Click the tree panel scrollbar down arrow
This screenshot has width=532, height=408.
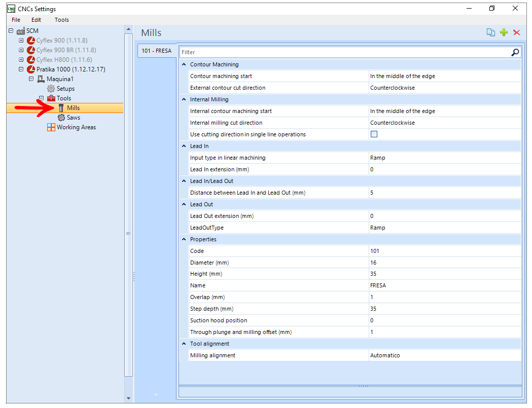pyautogui.click(x=129, y=398)
